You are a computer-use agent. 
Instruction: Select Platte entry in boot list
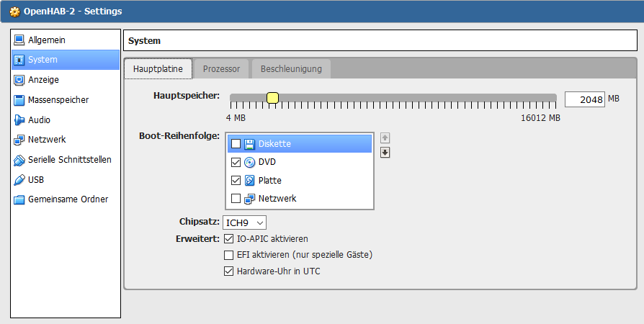[x=270, y=180]
